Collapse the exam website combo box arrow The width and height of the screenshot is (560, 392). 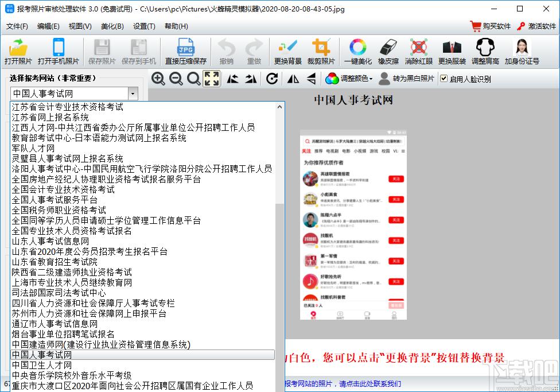133,94
